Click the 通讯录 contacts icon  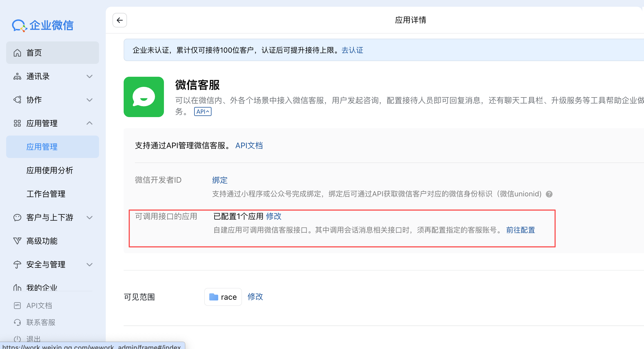click(17, 76)
